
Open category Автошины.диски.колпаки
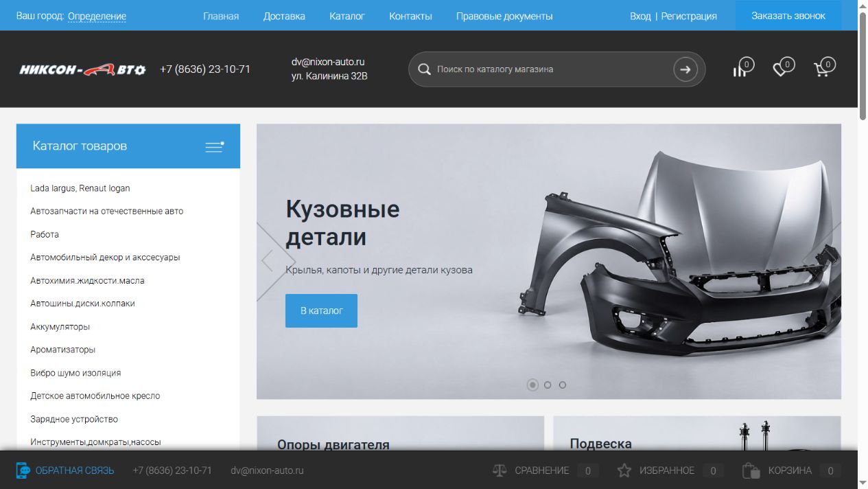(82, 304)
